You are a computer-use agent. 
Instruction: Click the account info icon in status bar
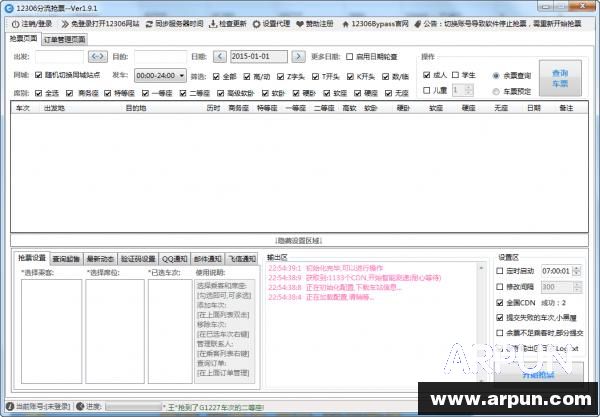(10, 406)
